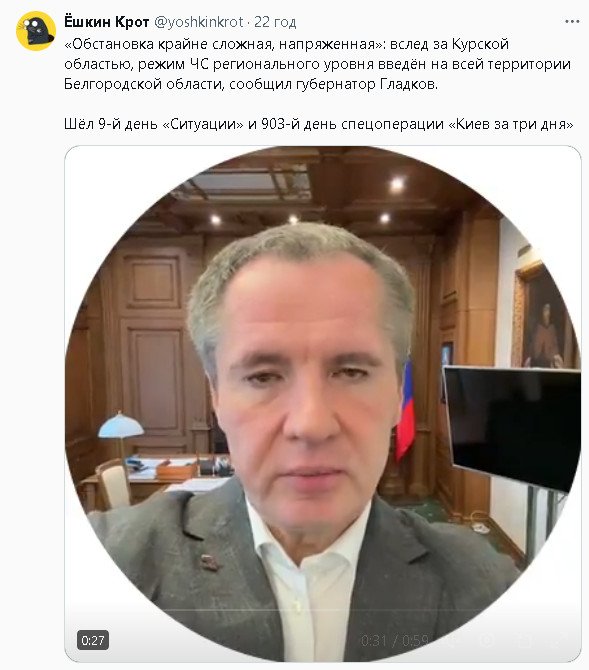Click the black monitor shown in the video
Viewport: 589px width, 670px height.
(x=513, y=427)
